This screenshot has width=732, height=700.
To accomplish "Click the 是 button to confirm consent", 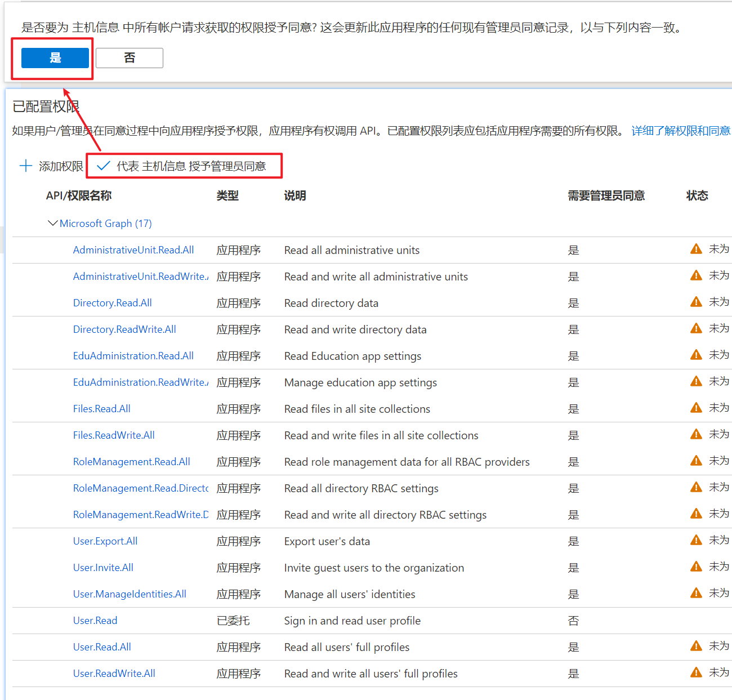I will click(54, 58).
